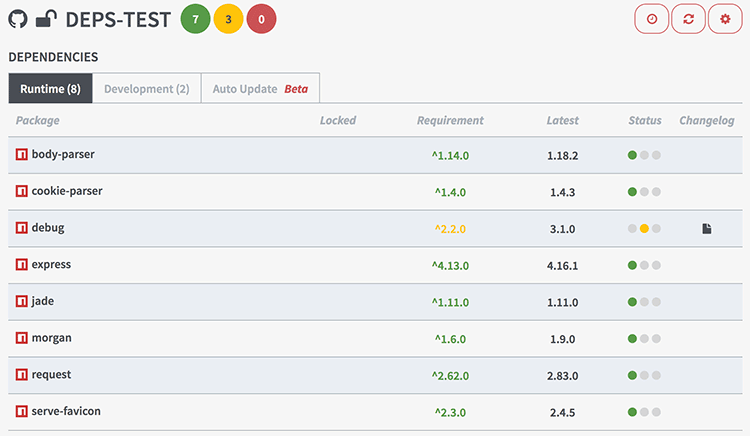Viewport: 750px width, 436px height.
Task: Click the ^2.2.0 requirement value
Action: (x=450, y=229)
